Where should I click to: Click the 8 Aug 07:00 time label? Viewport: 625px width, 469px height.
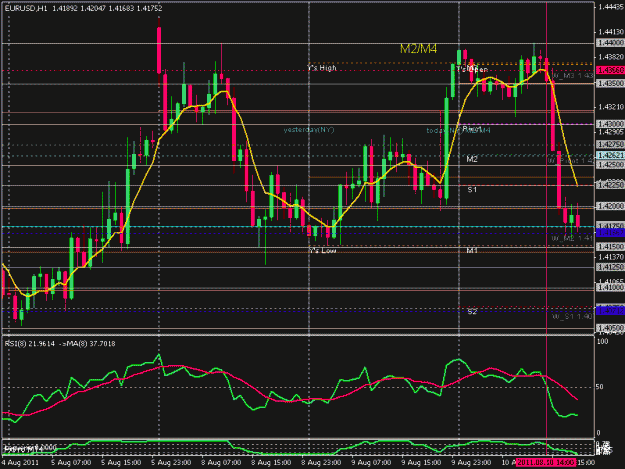tap(222, 463)
